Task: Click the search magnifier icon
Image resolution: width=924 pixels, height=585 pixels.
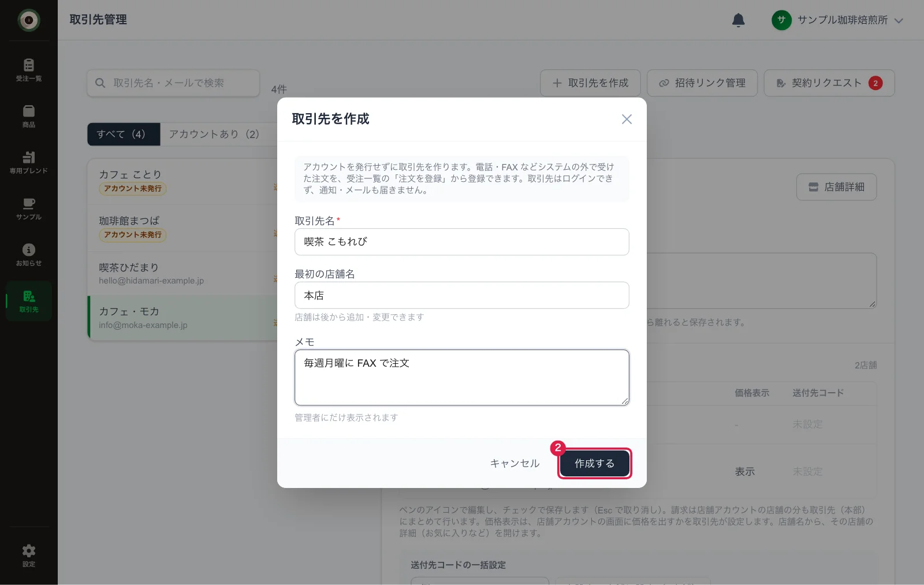Action: click(x=100, y=83)
